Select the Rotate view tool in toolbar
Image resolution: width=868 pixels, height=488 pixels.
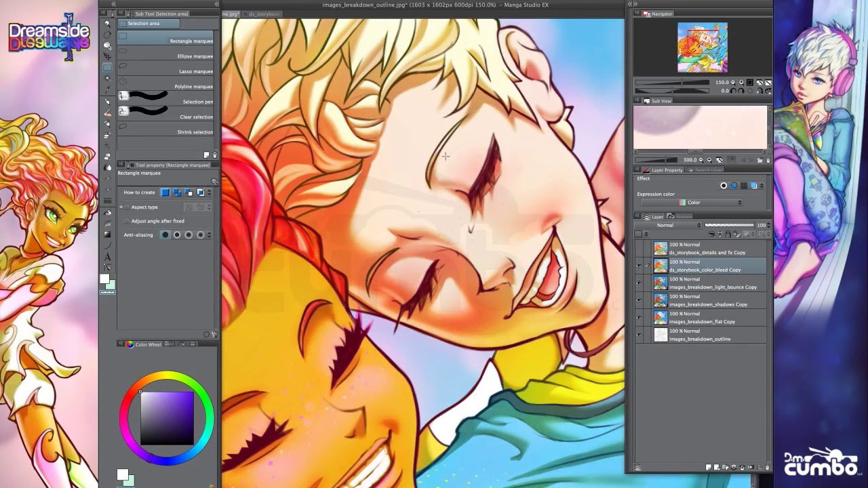coord(107,35)
